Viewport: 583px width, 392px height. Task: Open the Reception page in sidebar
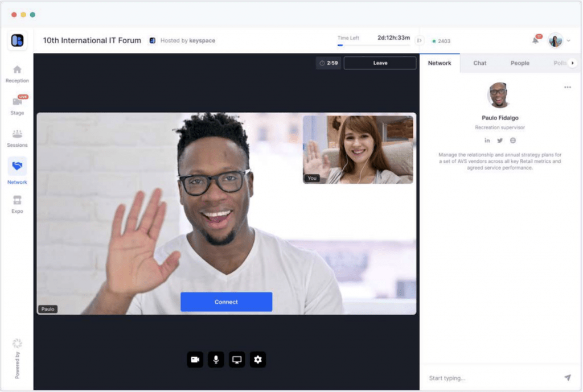click(17, 73)
